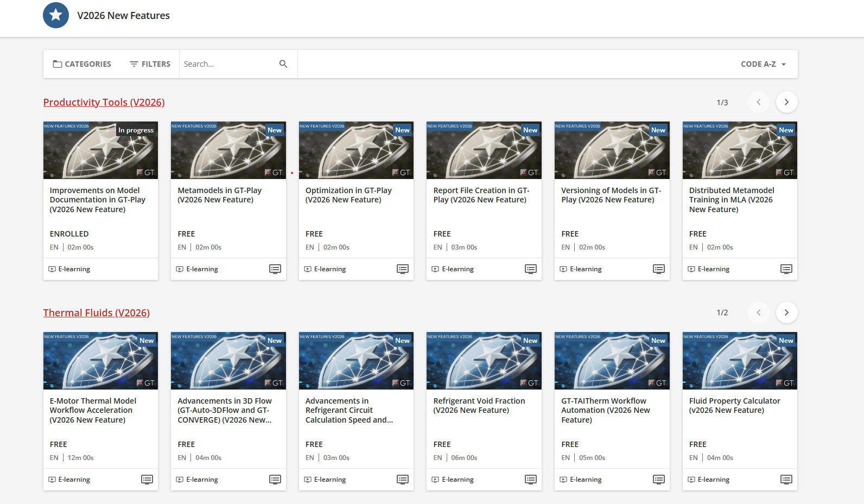This screenshot has height=504, width=864.
Task: Click thumbnail of Distributed Metamodel Training course
Action: [x=740, y=150]
